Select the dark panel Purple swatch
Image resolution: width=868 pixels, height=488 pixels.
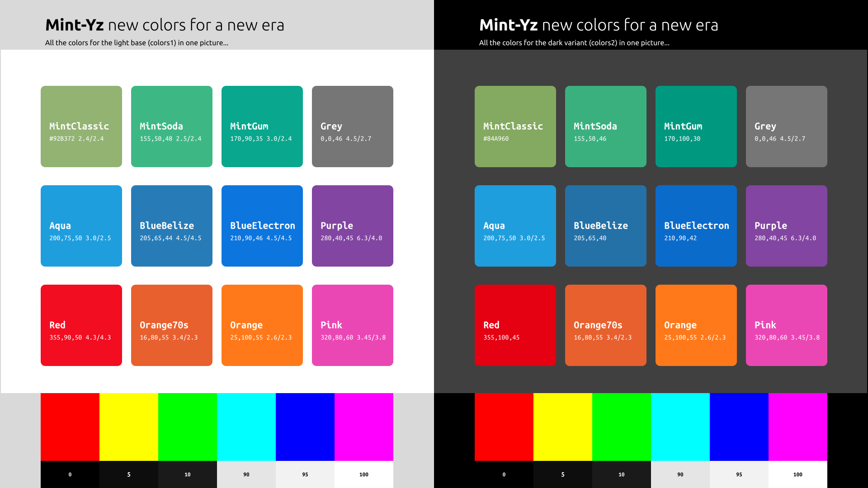(787, 226)
